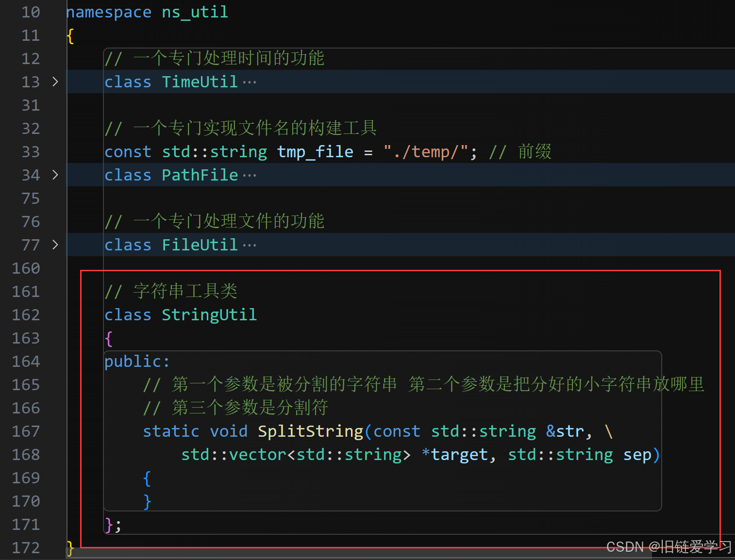Click the namespace name 'ns_util'

[x=195, y=12]
